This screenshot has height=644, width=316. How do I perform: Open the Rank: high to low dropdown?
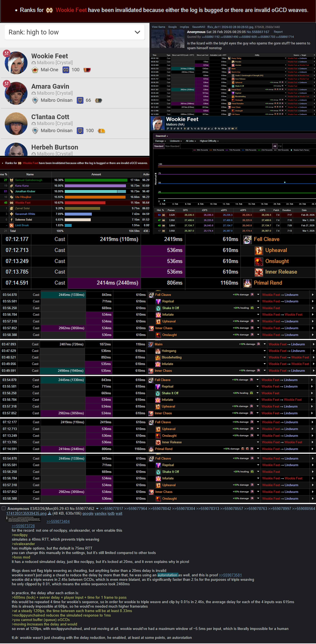(75, 32)
